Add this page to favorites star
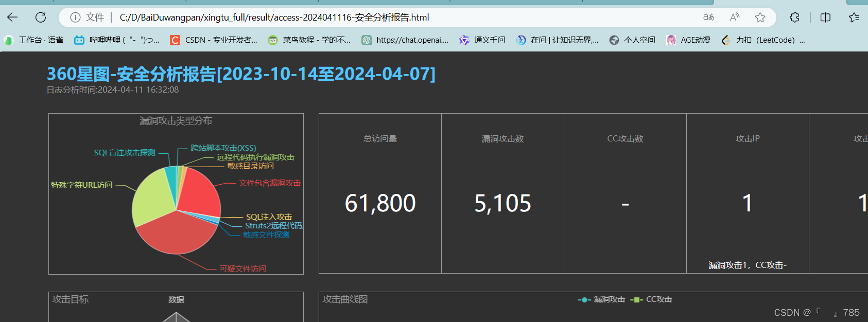 click(760, 17)
